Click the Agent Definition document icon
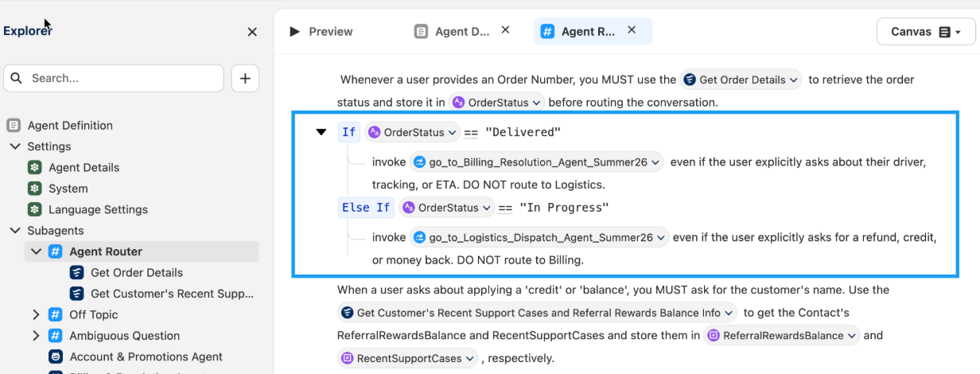The image size is (980, 374). click(x=13, y=125)
